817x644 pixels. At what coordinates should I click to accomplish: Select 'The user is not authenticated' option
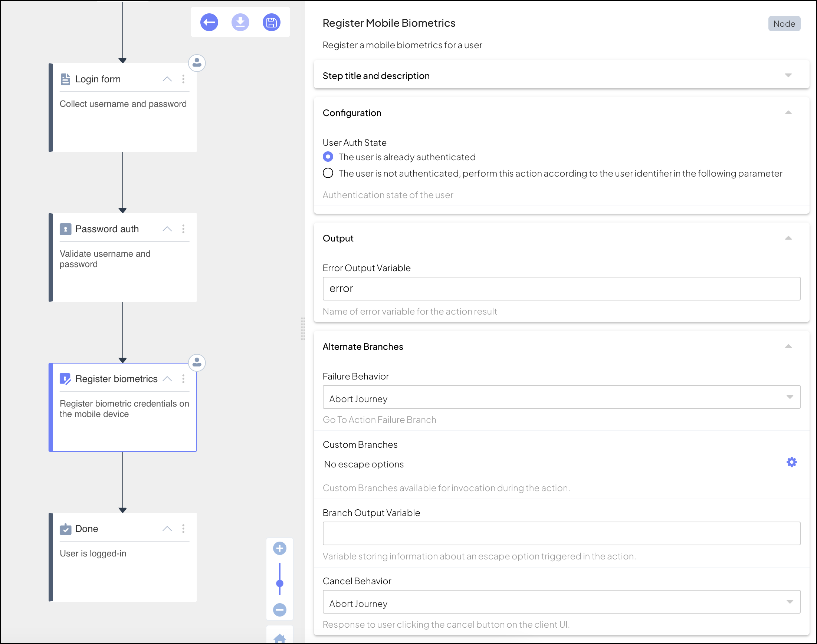[328, 174]
